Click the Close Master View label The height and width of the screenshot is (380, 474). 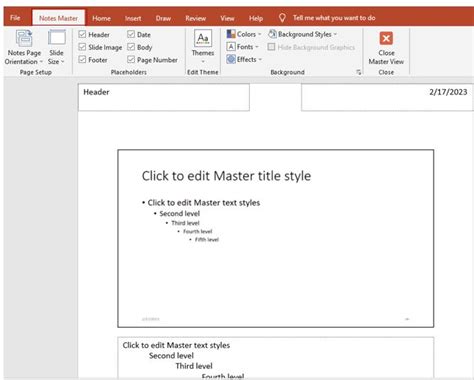coord(386,57)
